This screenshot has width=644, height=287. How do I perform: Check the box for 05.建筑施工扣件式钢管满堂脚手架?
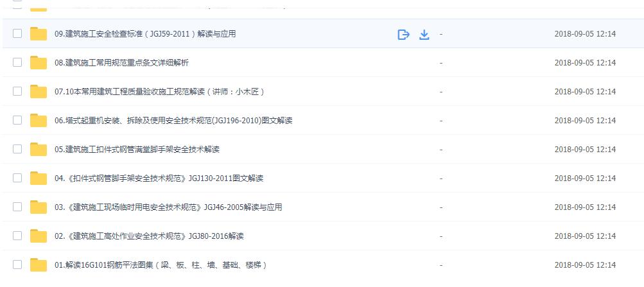click(x=17, y=149)
